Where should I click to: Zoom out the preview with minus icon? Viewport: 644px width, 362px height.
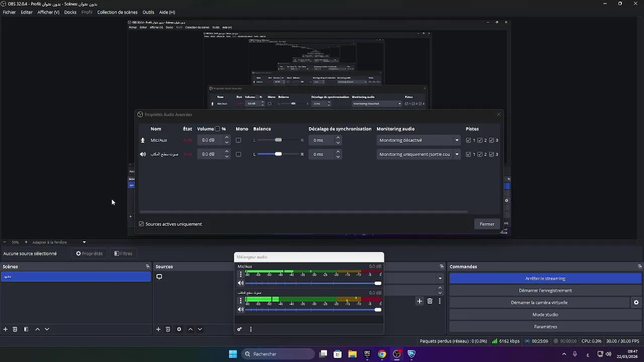tap(5, 242)
